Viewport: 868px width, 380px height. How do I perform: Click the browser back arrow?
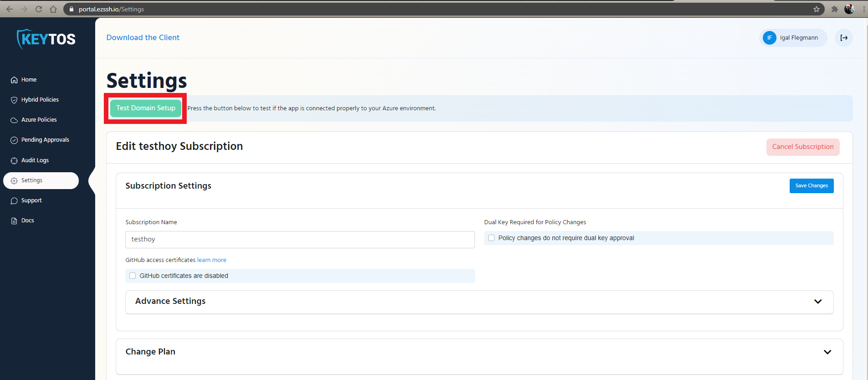pyautogui.click(x=10, y=9)
